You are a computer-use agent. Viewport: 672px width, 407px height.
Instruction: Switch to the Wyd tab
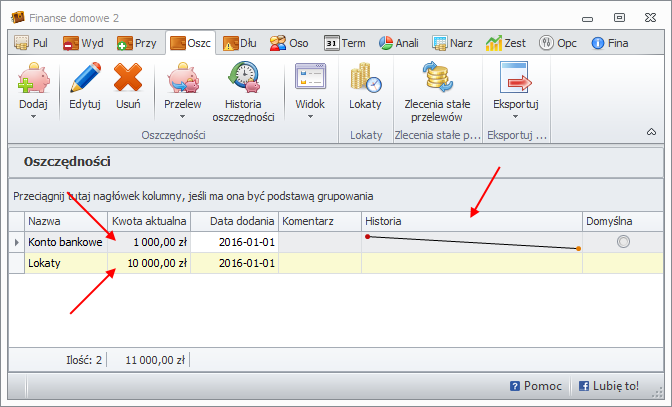point(83,43)
